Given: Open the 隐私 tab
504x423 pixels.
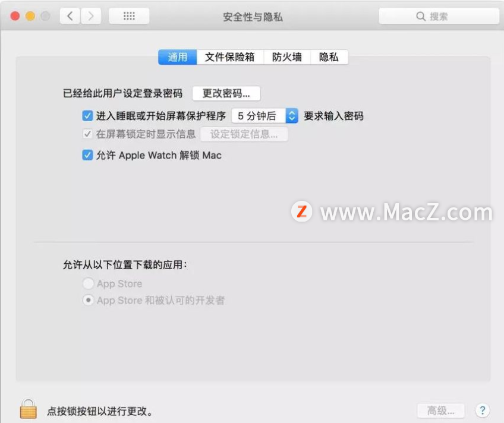Looking at the screenshot, I should click(x=329, y=57).
